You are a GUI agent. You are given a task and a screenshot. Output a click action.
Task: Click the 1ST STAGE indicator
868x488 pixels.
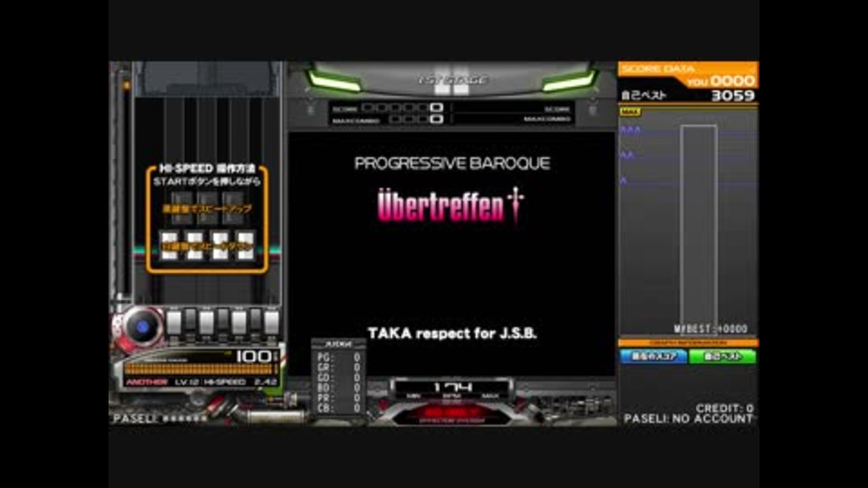(453, 80)
